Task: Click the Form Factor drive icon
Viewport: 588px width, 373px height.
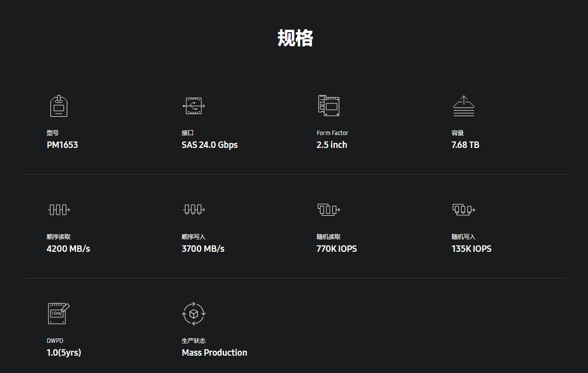Action: tap(329, 105)
